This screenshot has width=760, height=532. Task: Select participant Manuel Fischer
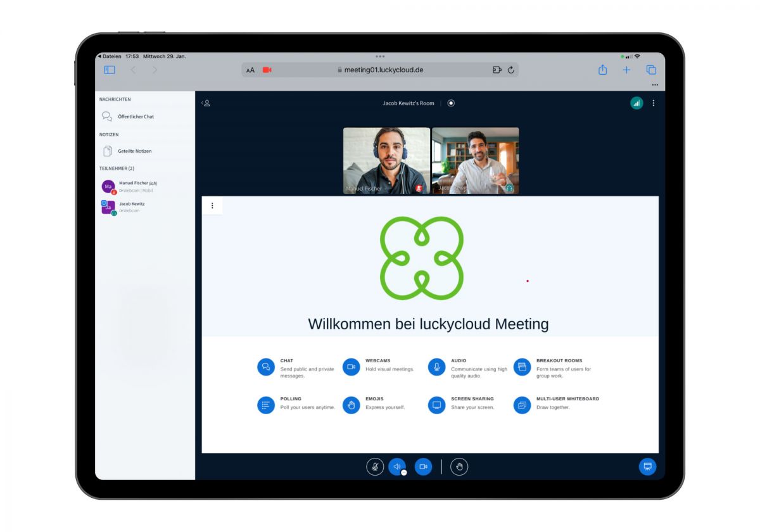tap(145, 186)
